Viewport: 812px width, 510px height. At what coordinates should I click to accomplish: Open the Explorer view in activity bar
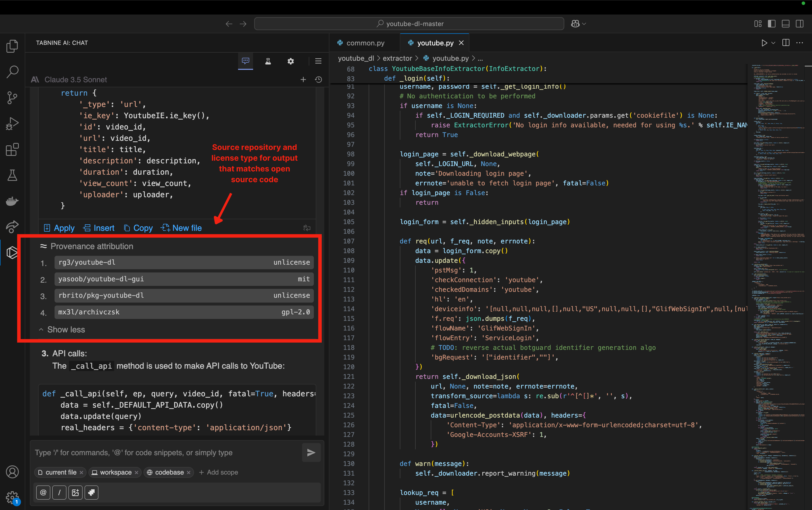click(12, 46)
